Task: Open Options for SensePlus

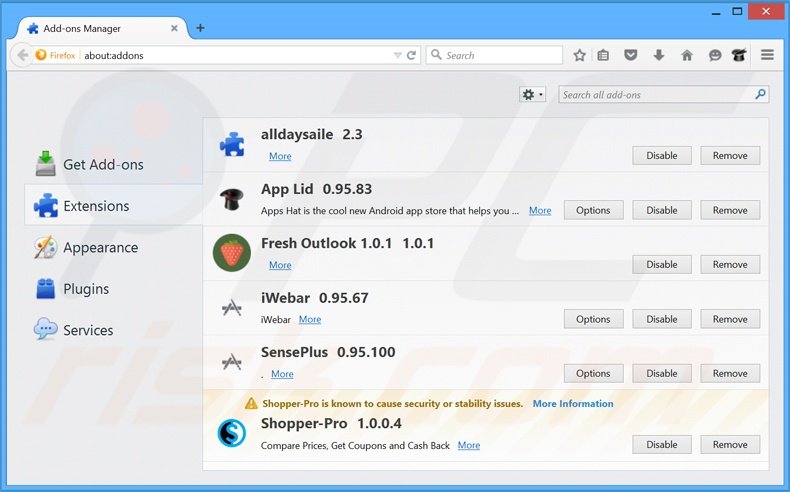Action: 594,373
